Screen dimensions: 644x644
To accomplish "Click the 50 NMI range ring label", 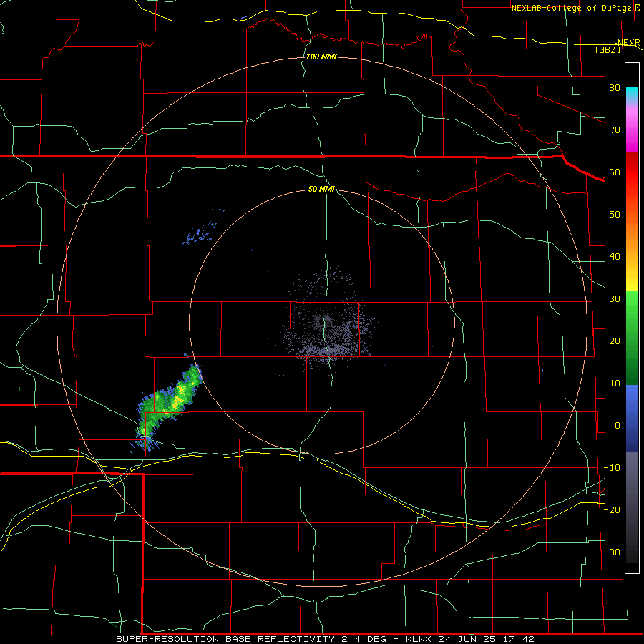I will pos(321,190).
